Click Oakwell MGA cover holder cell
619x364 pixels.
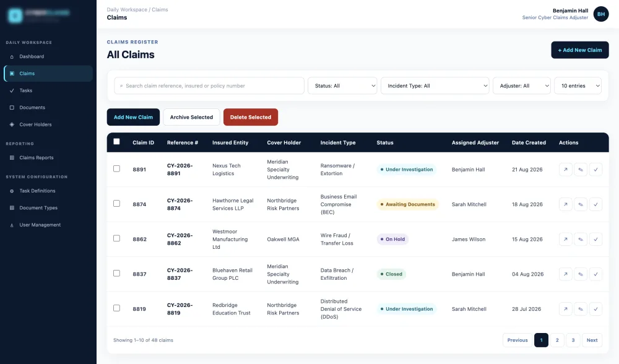pyautogui.click(x=283, y=239)
